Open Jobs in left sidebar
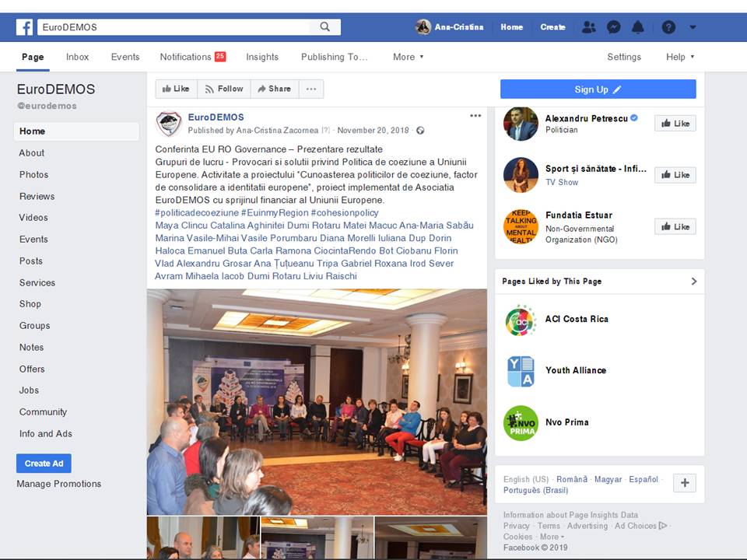 29,390
